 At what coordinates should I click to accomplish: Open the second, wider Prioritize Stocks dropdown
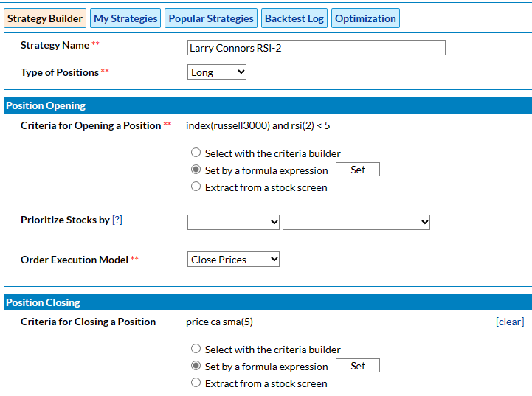[356, 222]
